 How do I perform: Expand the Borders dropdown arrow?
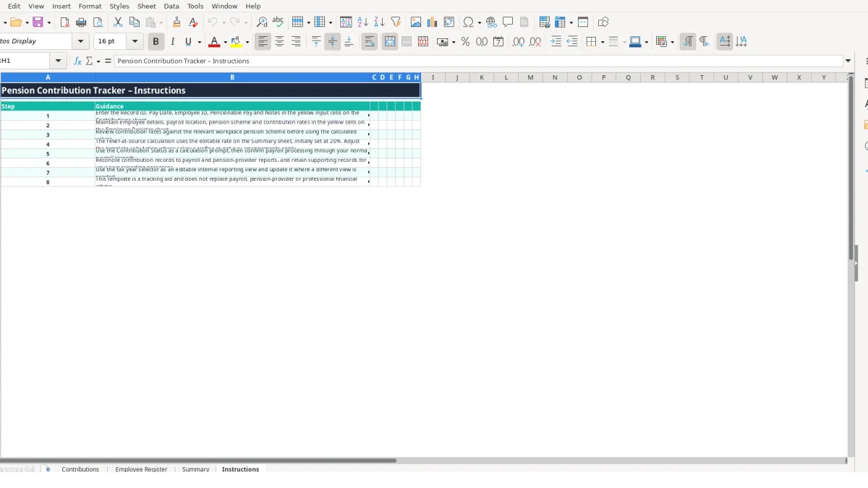point(602,42)
